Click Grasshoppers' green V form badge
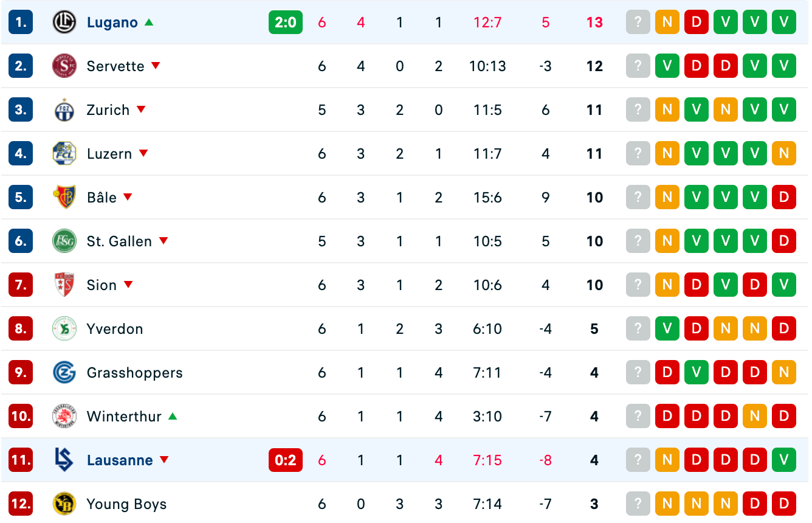The width and height of the screenshot is (812, 523). (x=697, y=373)
